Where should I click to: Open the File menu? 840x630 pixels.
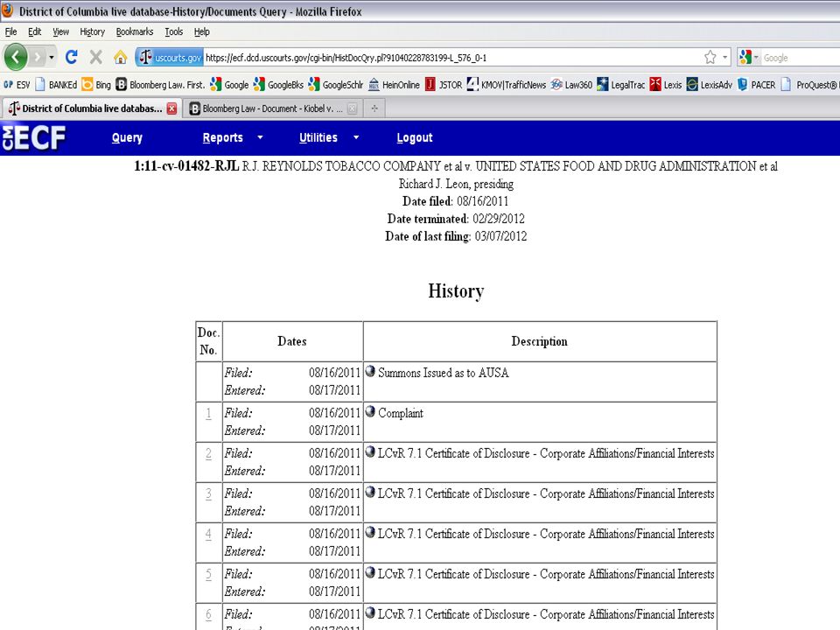10,31
